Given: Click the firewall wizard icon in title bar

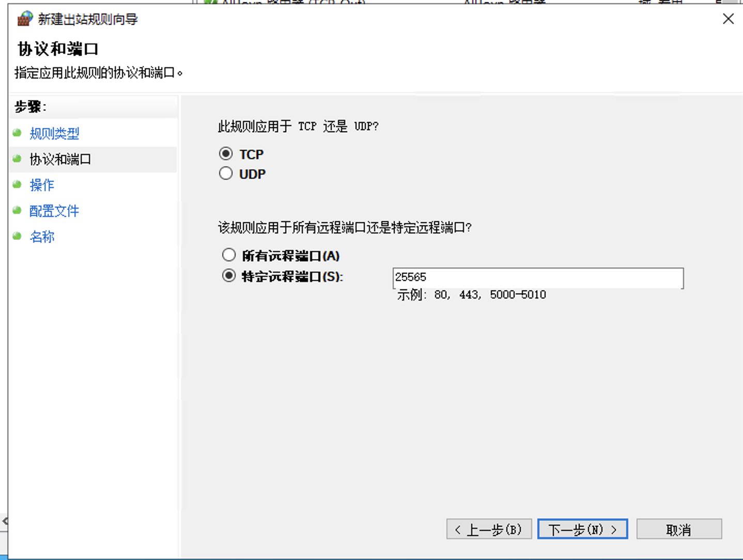Looking at the screenshot, I should (x=25, y=19).
